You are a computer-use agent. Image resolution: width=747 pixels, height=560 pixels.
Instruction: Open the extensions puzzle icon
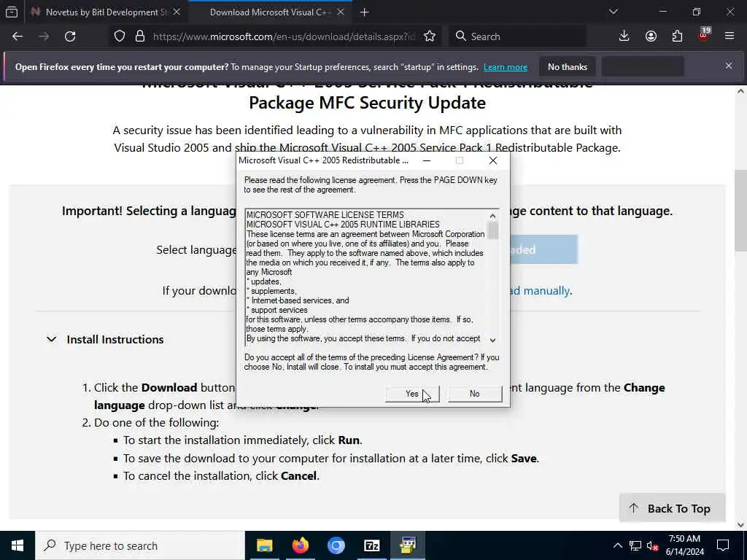(x=678, y=36)
